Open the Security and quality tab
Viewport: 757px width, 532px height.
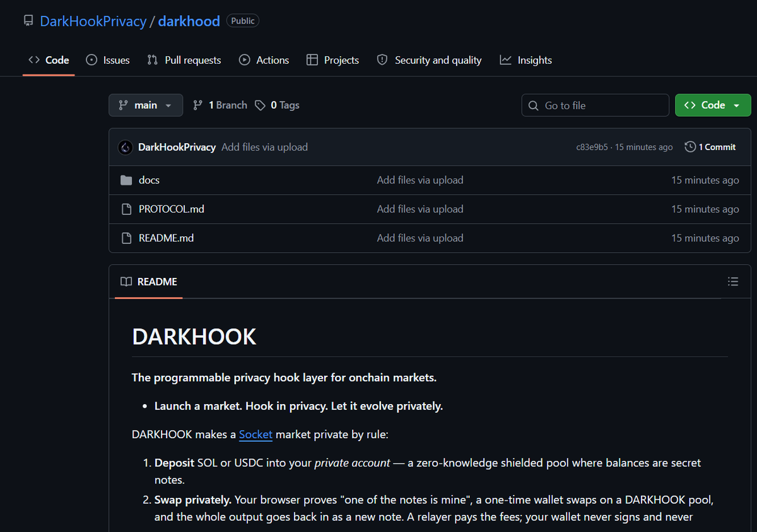(x=429, y=60)
